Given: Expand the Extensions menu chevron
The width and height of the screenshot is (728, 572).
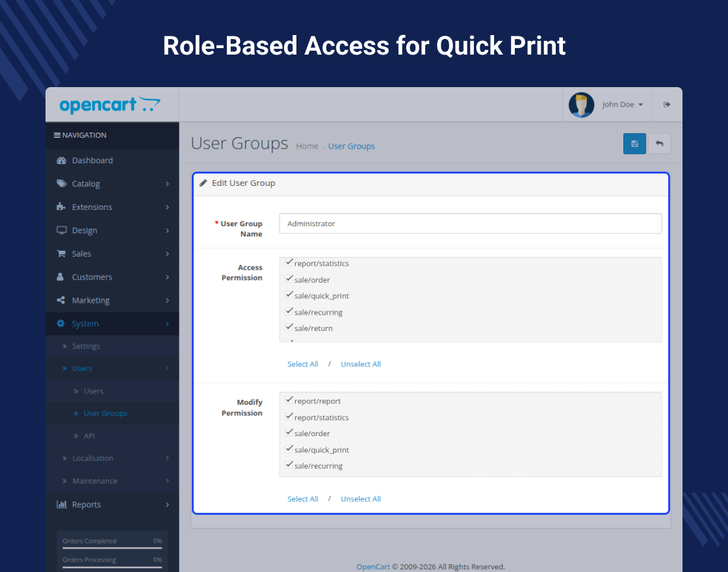Looking at the screenshot, I should click(x=167, y=207).
